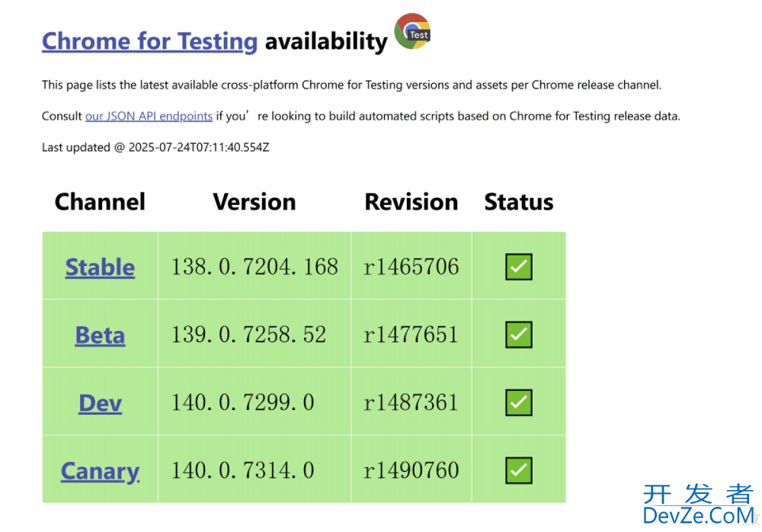Image resolution: width=762 pixels, height=532 pixels.
Task: Click revision r1487361
Action: coord(411,402)
